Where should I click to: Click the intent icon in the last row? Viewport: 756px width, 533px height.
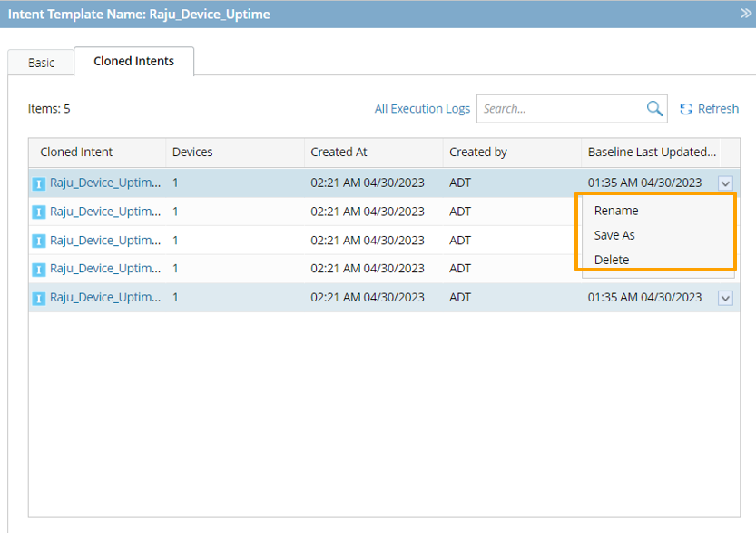(38, 298)
